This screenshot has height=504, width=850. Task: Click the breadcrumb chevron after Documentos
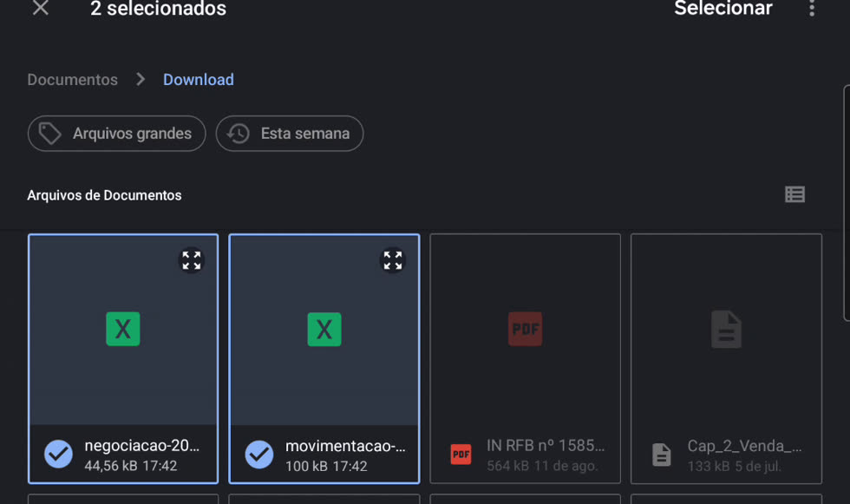(141, 80)
